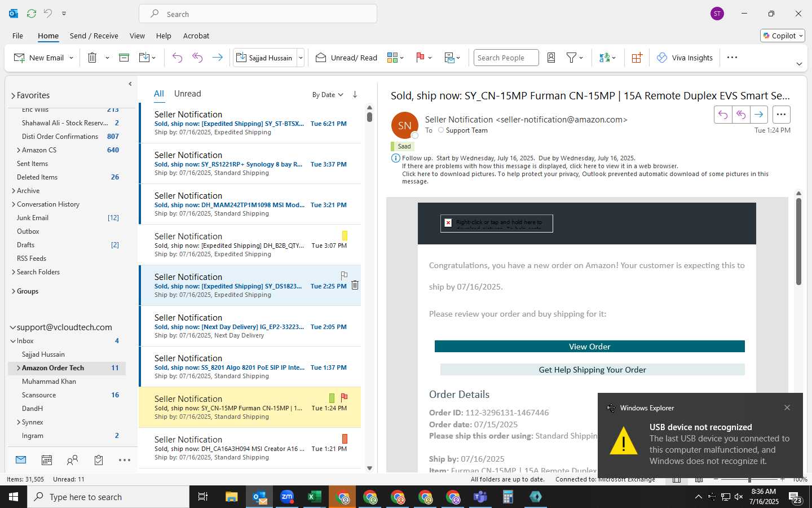Switch to Mail view in navigation bar
Screen dimensions: 812x508
[21, 460]
